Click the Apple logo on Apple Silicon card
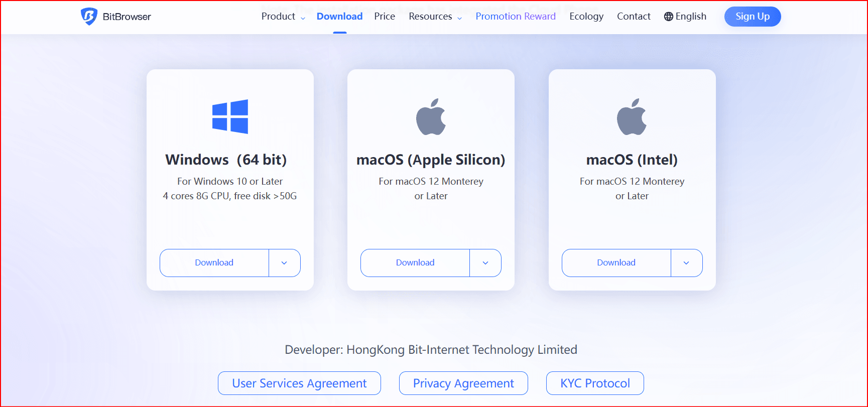868x407 pixels. (431, 117)
